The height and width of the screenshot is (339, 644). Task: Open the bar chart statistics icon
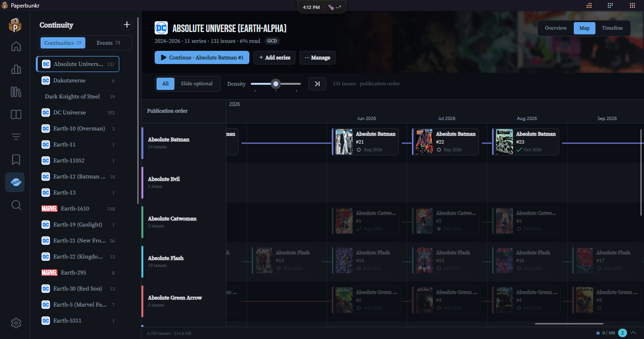(x=16, y=69)
